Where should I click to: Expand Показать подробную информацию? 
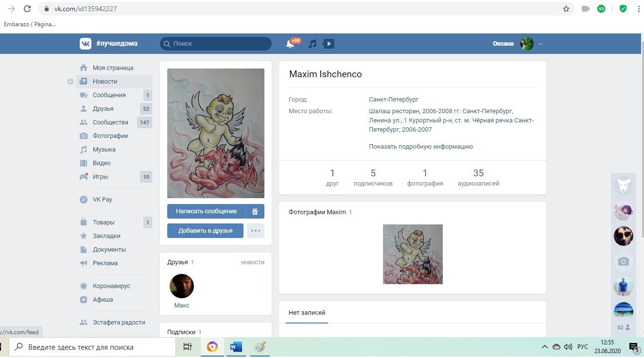tap(421, 146)
